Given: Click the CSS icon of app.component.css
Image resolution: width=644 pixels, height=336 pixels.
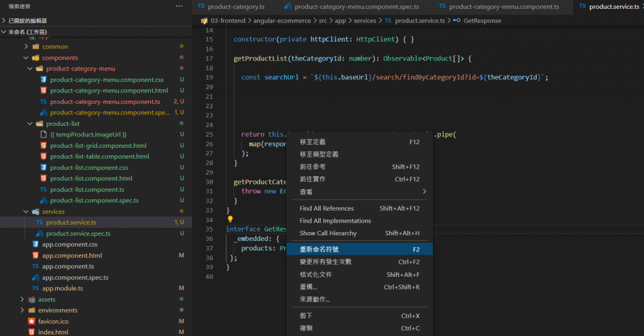Looking at the screenshot, I should point(35,244).
